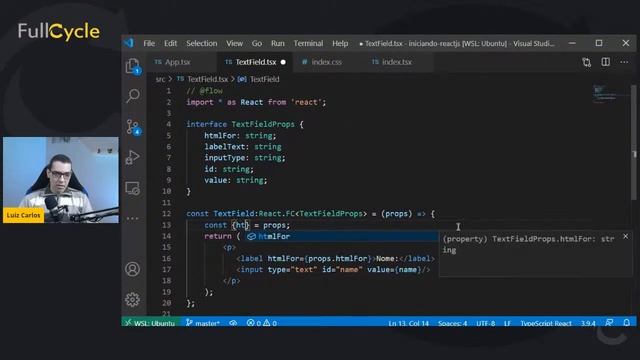Click the synchronize changes cloud icon
Viewport: 640px width, 360px height.
coord(233,323)
